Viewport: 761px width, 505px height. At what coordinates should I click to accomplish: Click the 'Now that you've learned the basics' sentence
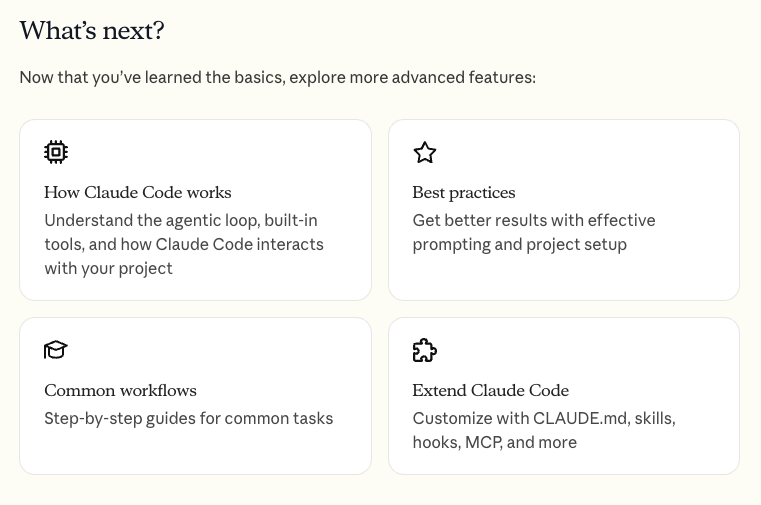tap(278, 78)
